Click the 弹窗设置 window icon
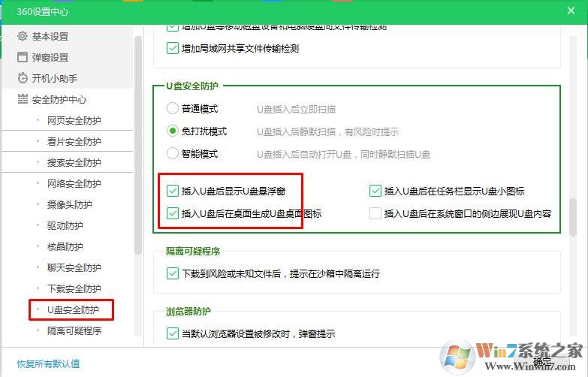The width and height of the screenshot is (588, 377). tap(23, 57)
